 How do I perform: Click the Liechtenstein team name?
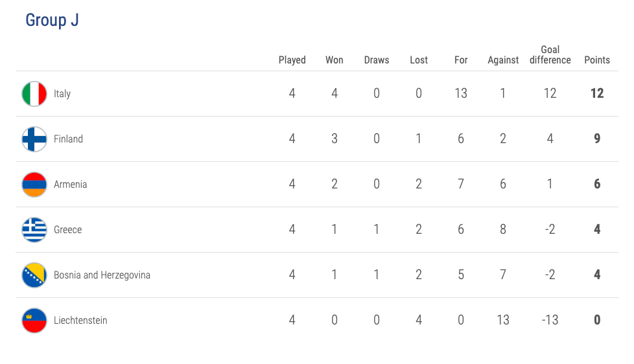(80, 321)
